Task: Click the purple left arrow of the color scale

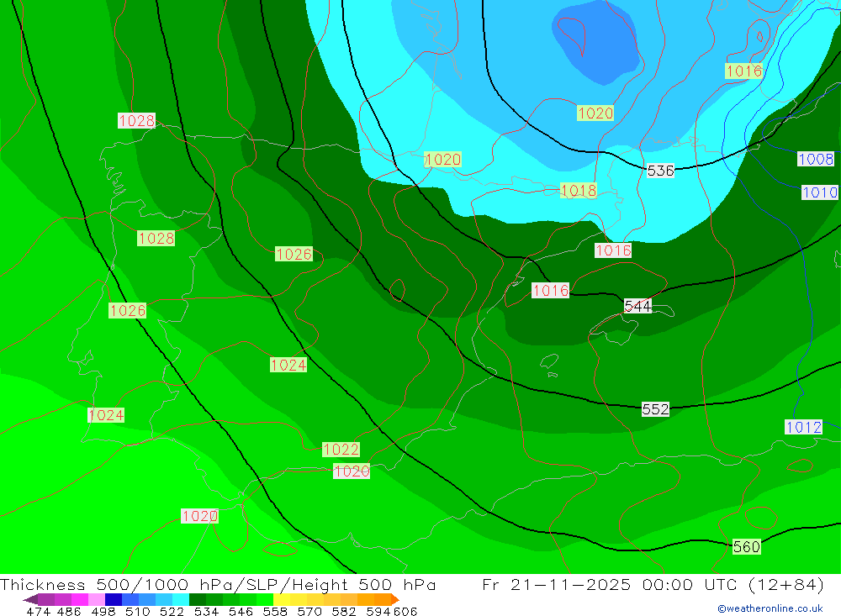Action: click(x=30, y=599)
